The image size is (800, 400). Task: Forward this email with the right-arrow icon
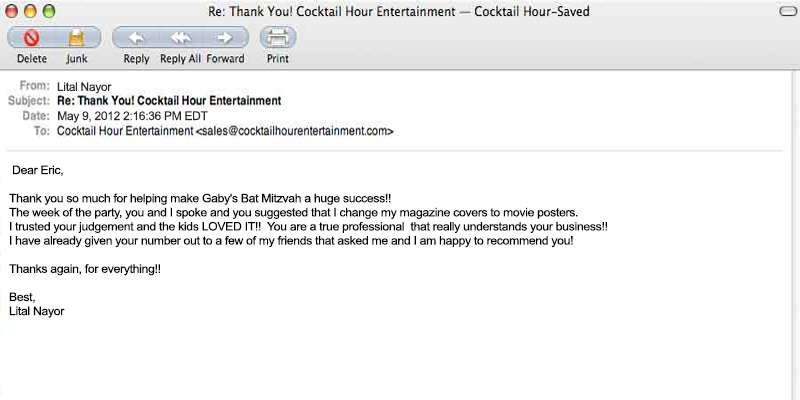(x=225, y=38)
